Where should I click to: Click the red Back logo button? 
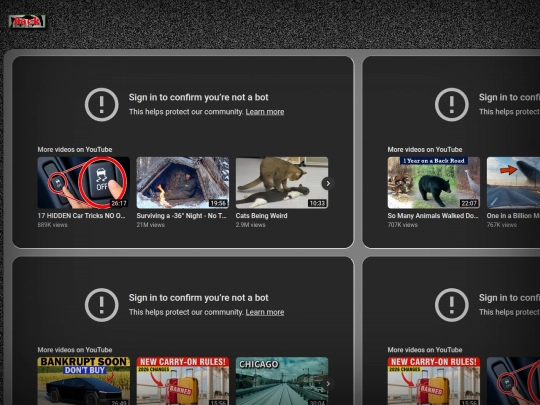pos(27,21)
